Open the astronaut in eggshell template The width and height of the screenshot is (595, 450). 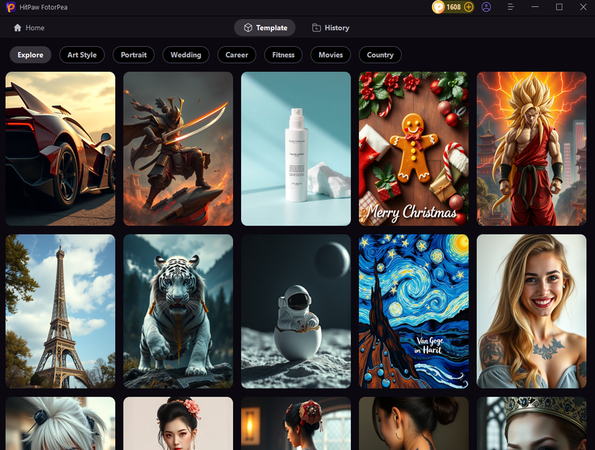coord(296,311)
